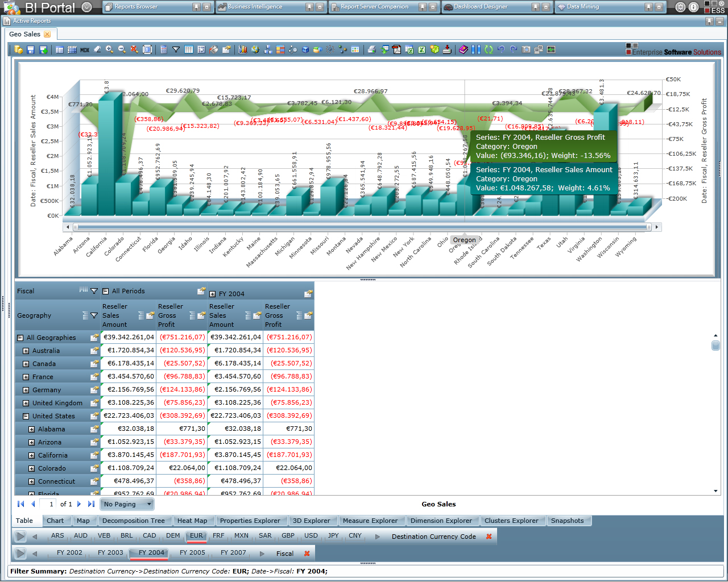Click the Excel export icon
Screen dimensions: 728x582
pos(421,49)
